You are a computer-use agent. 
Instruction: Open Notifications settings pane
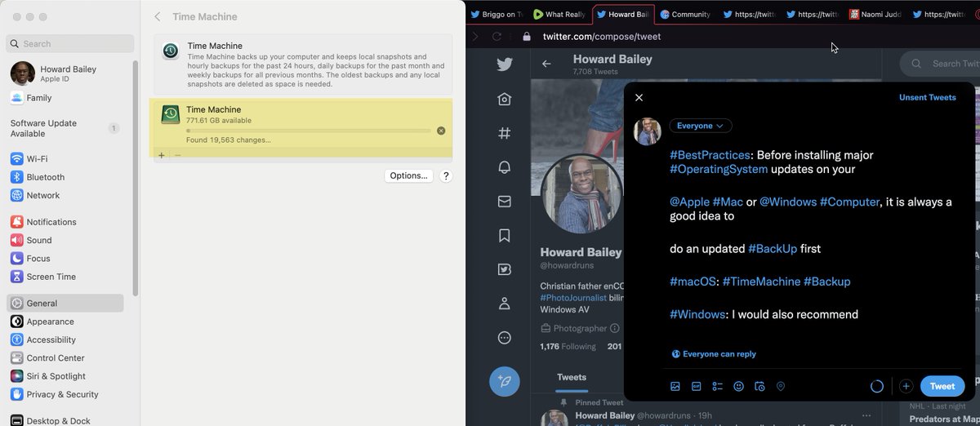click(65, 222)
